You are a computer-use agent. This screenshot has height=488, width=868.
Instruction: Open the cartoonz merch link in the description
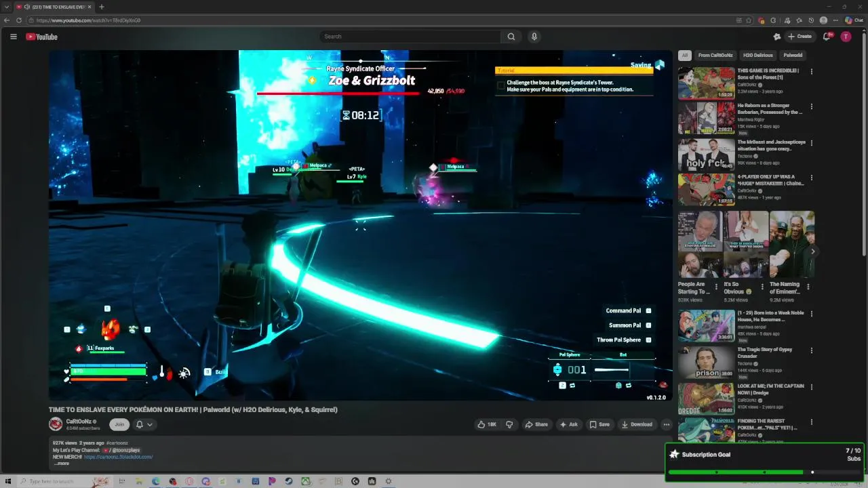click(119, 457)
